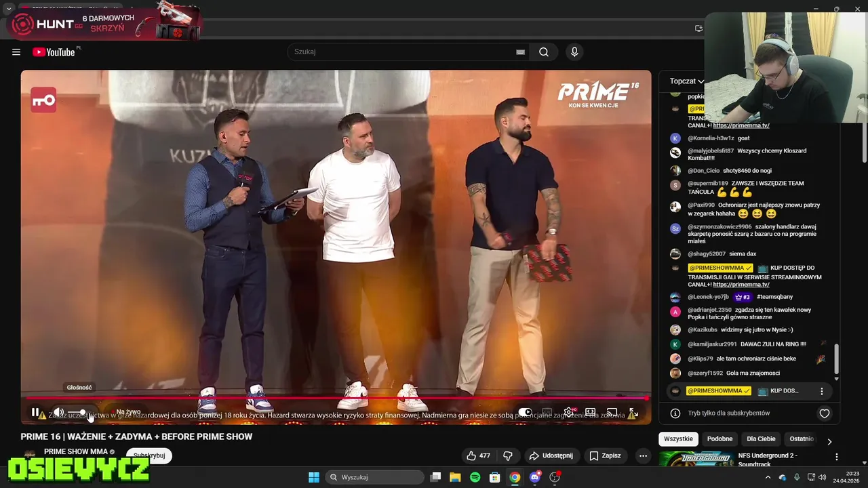868x488 pixels.
Task: Click the HUNT 6 darmowych skrzyń banner
Action: pyautogui.click(x=105, y=24)
